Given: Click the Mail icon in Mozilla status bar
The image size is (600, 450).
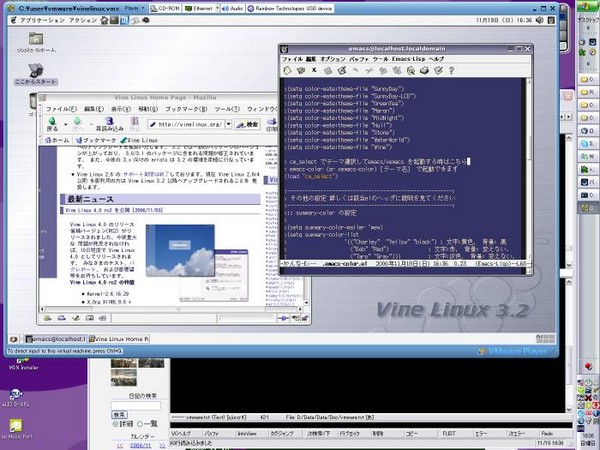Looking at the screenshot, I should pos(62,318).
